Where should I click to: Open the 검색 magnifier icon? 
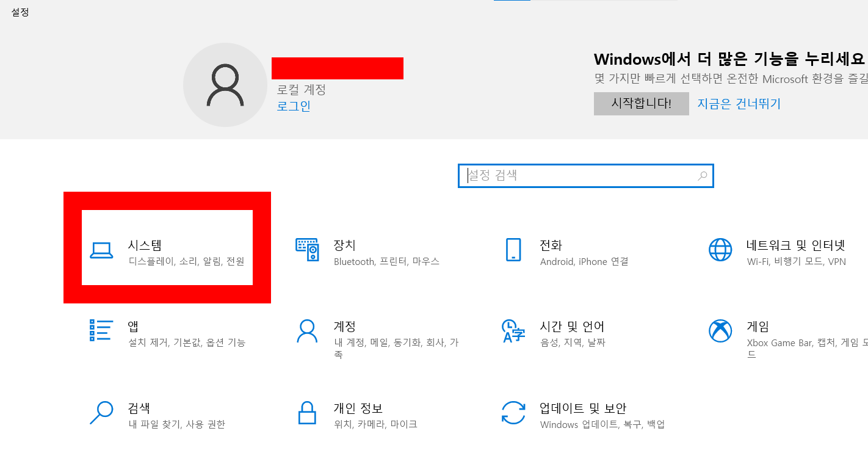(x=101, y=413)
